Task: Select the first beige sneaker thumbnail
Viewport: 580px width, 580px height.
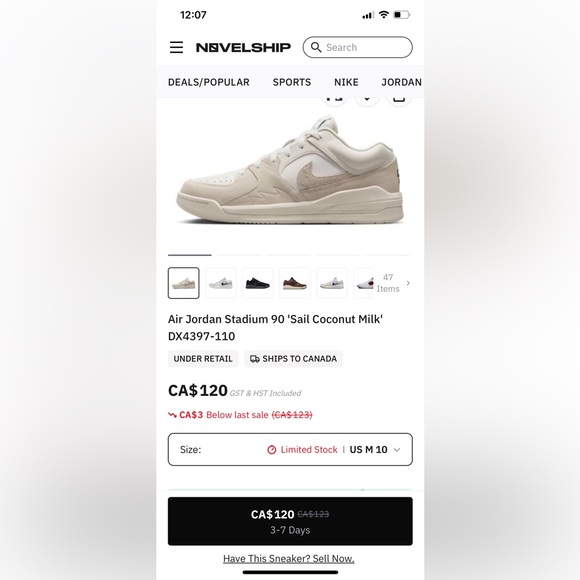Action: [183, 283]
